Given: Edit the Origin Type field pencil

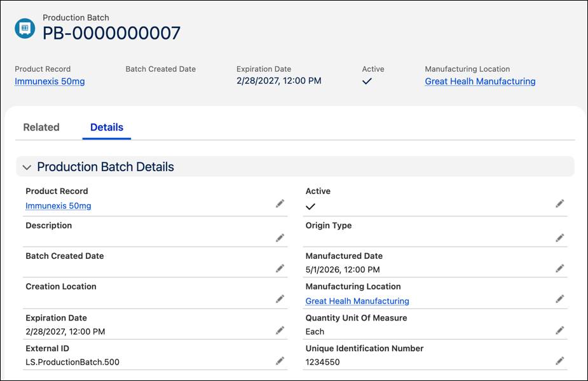Looking at the screenshot, I should [560, 238].
